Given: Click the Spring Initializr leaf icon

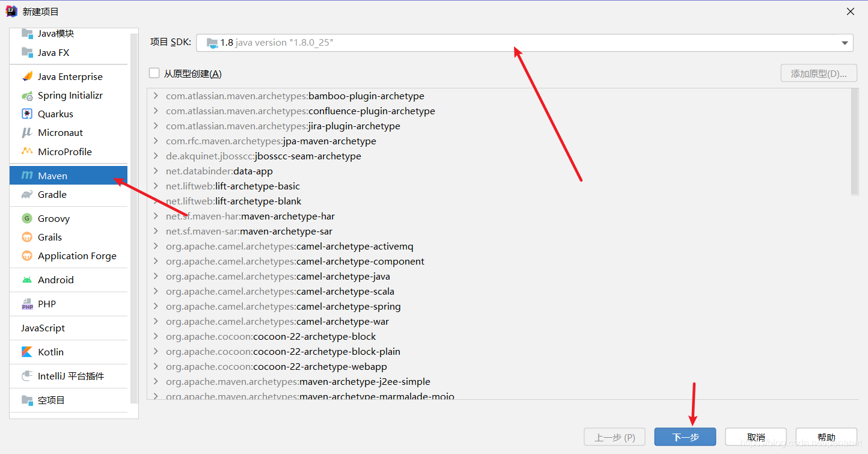Looking at the screenshot, I should (x=27, y=95).
